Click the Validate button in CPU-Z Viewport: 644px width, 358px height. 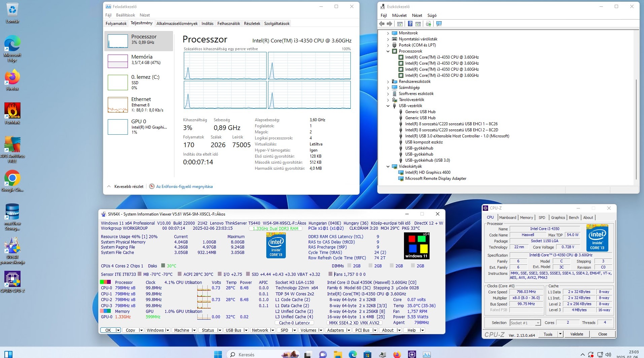pos(576,334)
